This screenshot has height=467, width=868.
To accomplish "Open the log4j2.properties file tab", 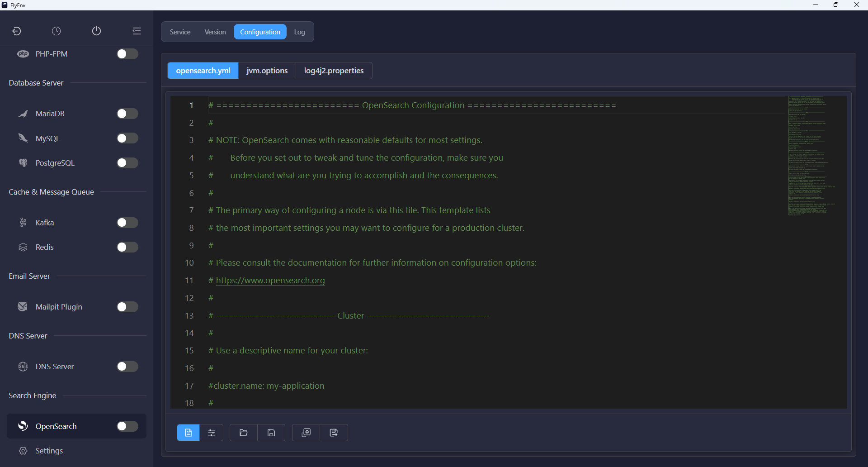I will (334, 71).
